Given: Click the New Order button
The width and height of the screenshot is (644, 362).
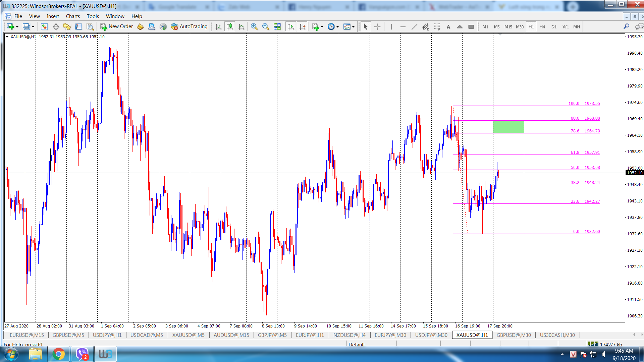Looking at the screenshot, I should (x=117, y=26).
